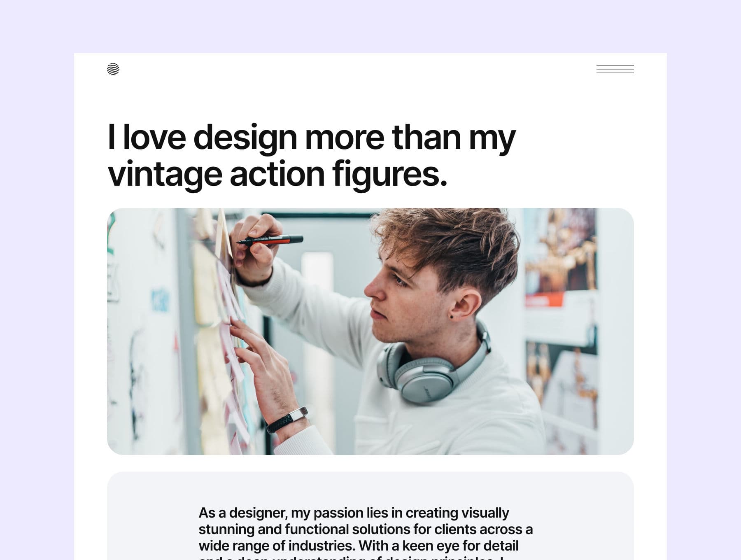Click the red-banner poster on the right wall
The image size is (741, 560).
coord(559,255)
